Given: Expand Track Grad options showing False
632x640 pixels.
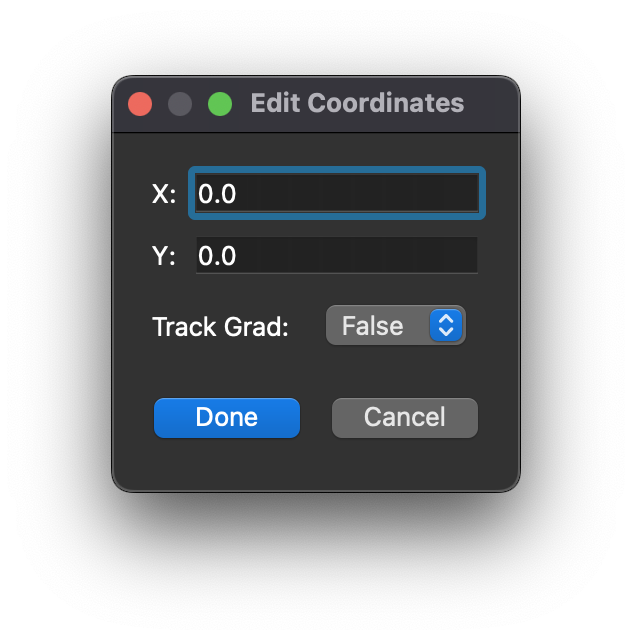Looking at the screenshot, I should [x=396, y=325].
